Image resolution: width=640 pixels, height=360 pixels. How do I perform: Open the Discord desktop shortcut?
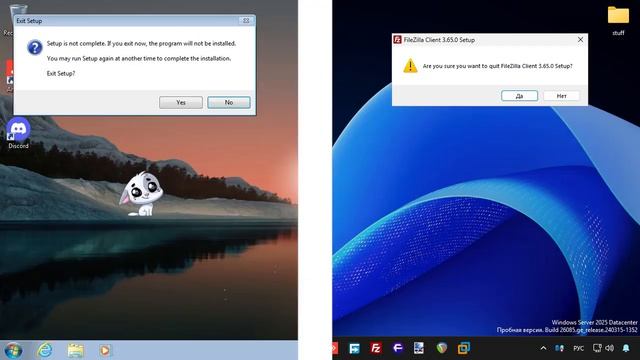[18, 133]
